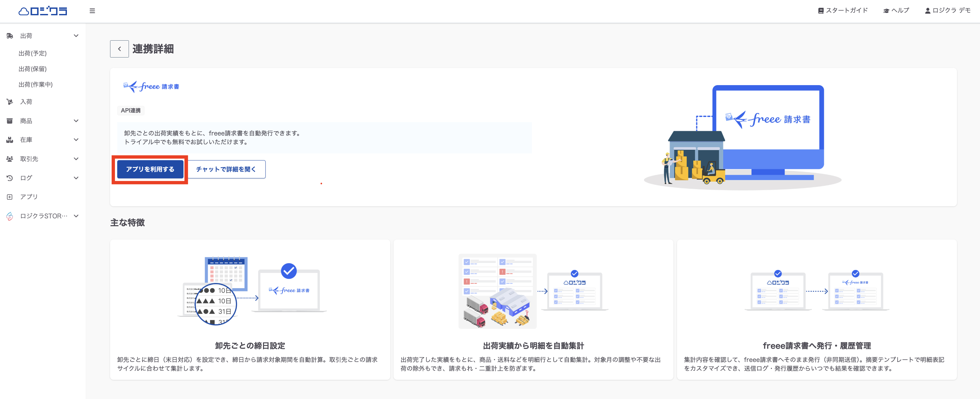Expand the 在庫 menu chevron
This screenshot has width=980, height=399.
pos(76,140)
